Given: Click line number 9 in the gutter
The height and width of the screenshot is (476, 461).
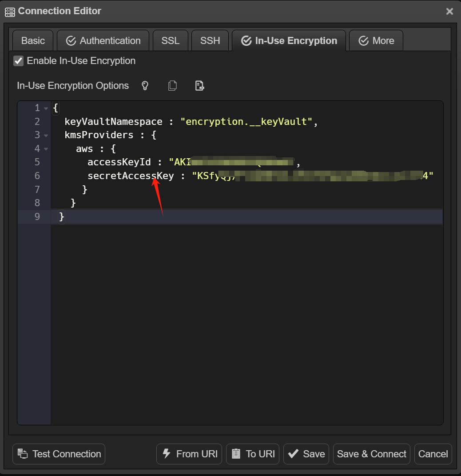Looking at the screenshot, I should click(x=37, y=216).
